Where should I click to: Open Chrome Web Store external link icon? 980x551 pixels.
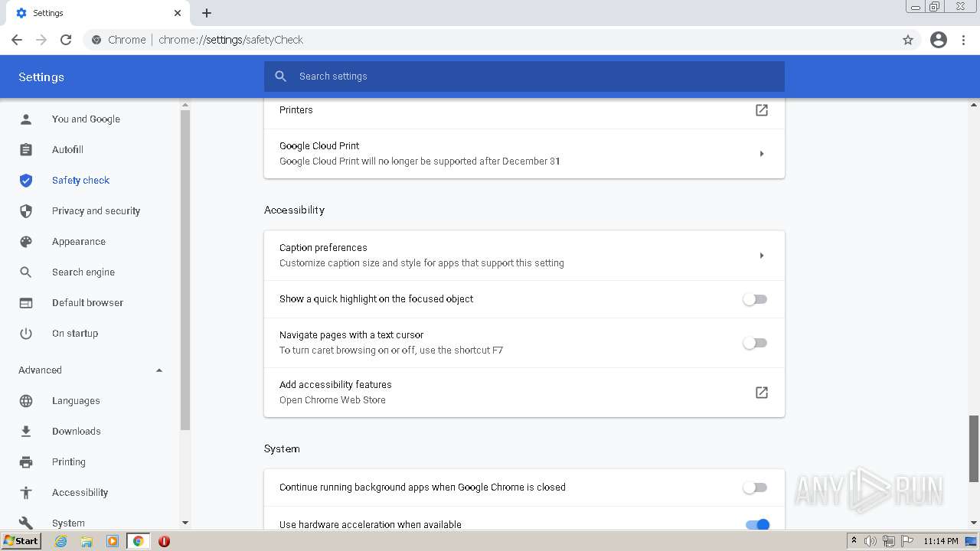762,393
